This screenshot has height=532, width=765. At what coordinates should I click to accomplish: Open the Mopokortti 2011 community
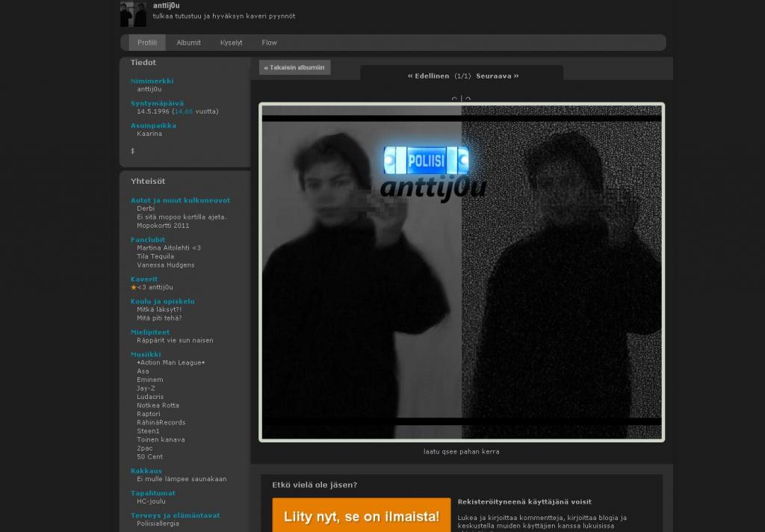[163, 226]
